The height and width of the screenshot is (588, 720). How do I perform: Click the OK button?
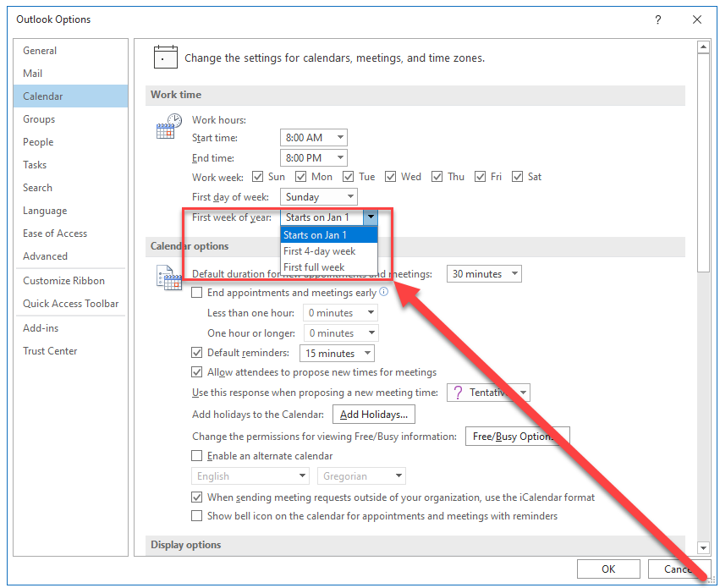tap(608, 569)
